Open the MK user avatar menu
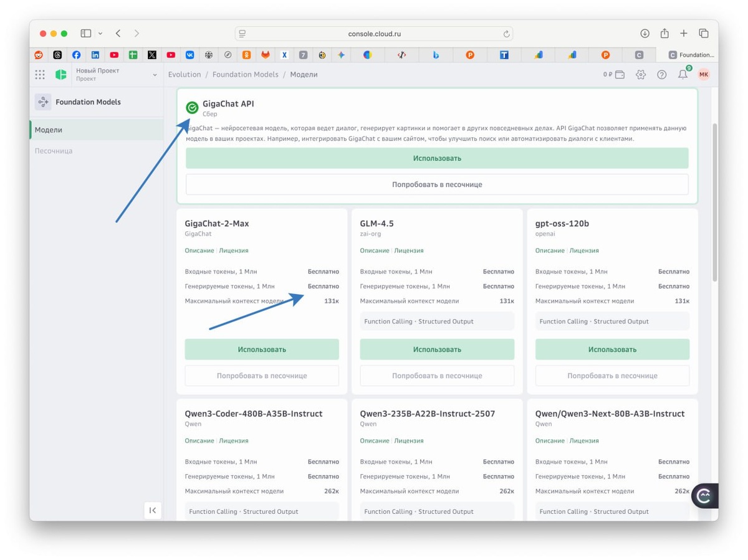 pos(704,75)
